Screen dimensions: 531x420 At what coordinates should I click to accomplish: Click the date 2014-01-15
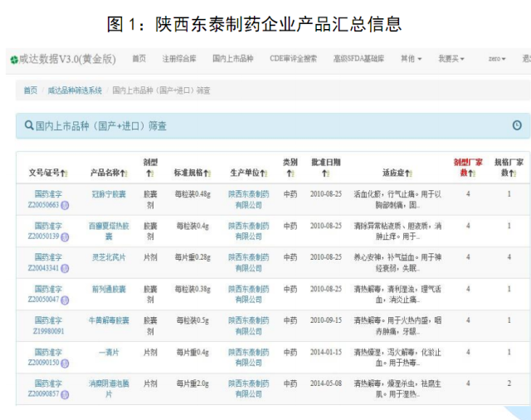tap(326, 352)
